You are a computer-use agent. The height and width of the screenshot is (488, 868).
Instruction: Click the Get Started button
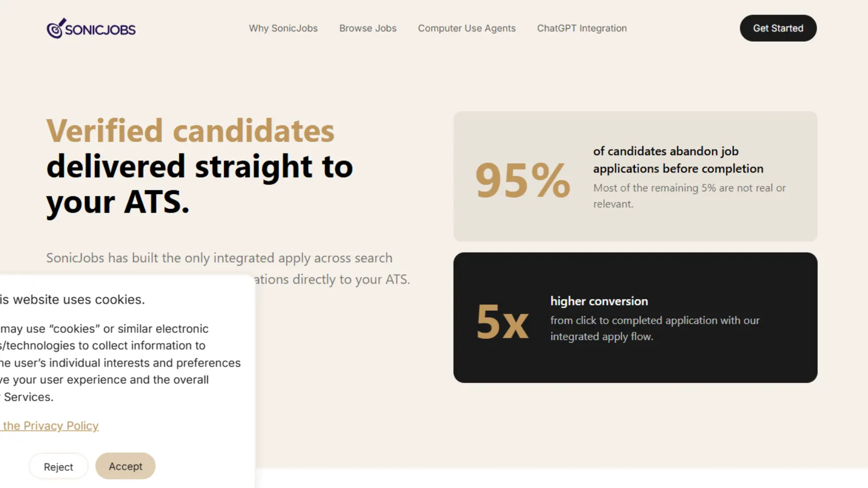(x=778, y=28)
